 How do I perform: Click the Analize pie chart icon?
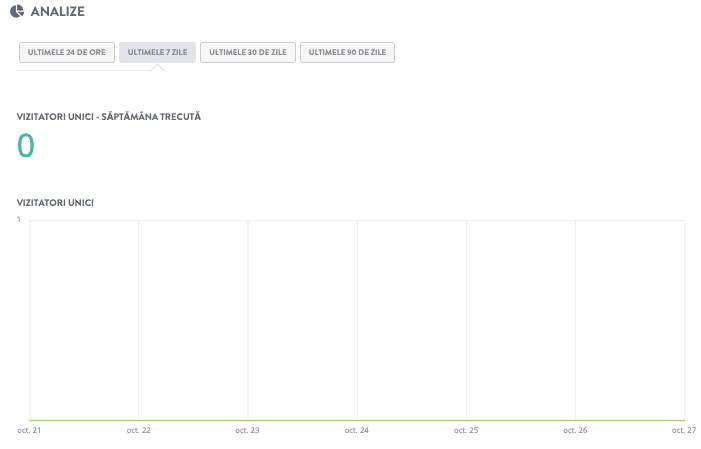[17, 11]
